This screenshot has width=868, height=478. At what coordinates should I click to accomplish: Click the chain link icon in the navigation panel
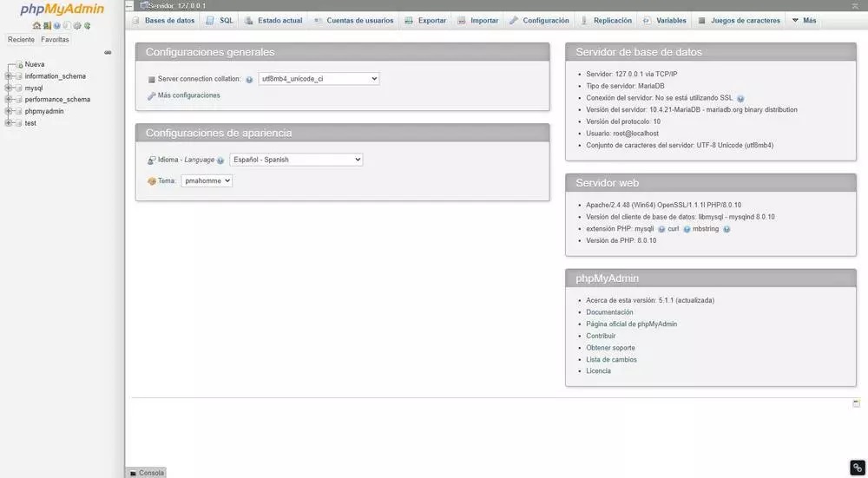108,53
